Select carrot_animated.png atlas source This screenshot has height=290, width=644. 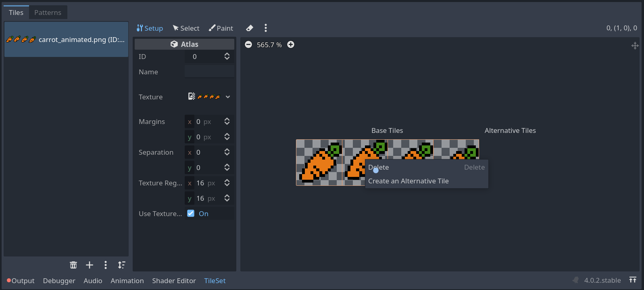(66, 40)
